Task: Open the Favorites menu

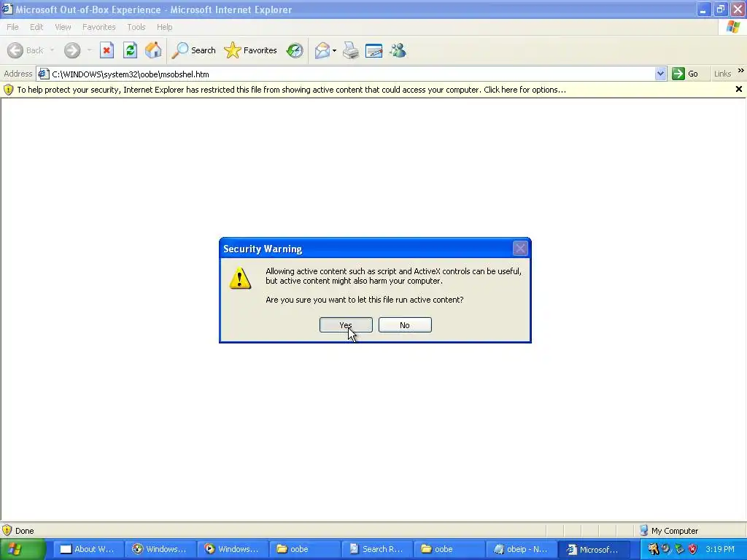Action: pos(99,27)
